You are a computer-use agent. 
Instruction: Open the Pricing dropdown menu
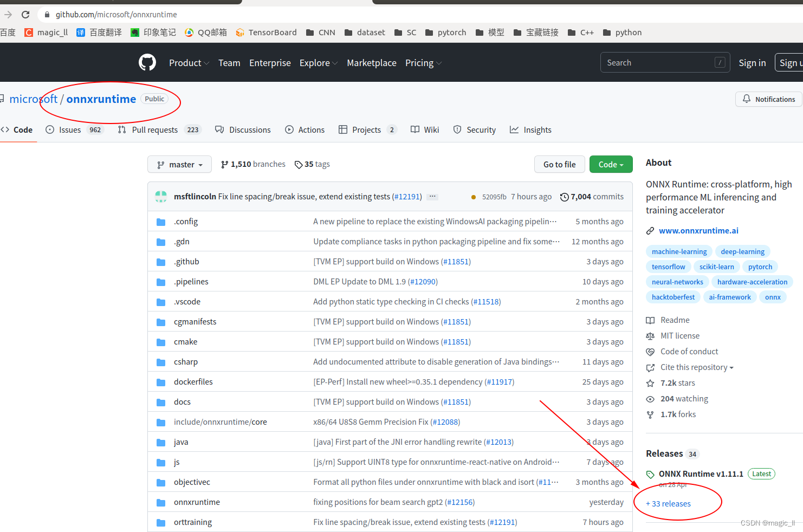(x=424, y=63)
